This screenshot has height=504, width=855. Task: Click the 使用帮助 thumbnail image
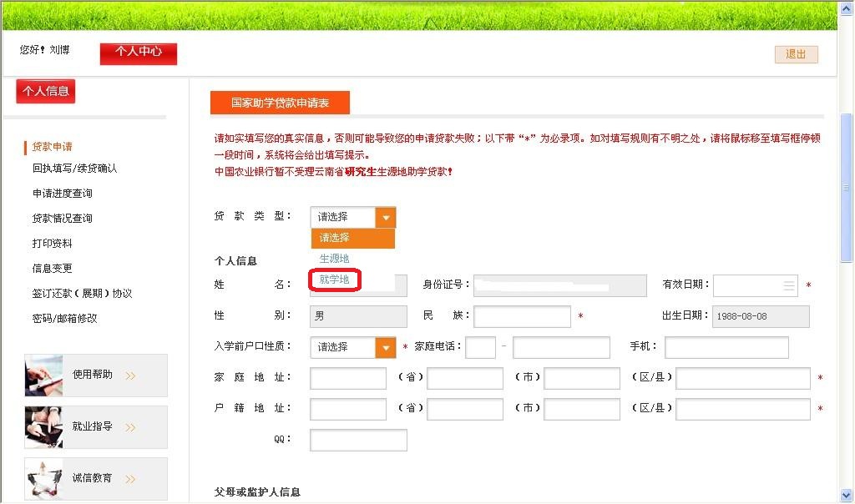pyautogui.click(x=44, y=375)
